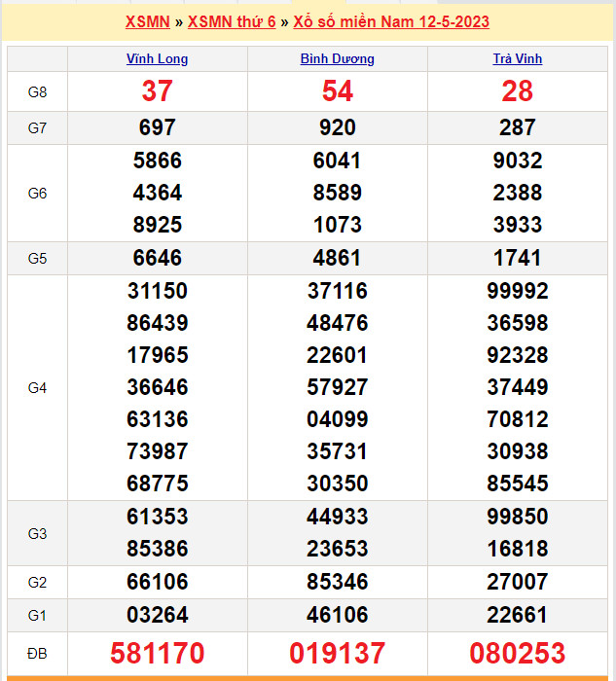616x681 pixels.
Task: Select G3 number 23653
Action: [337, 549]
